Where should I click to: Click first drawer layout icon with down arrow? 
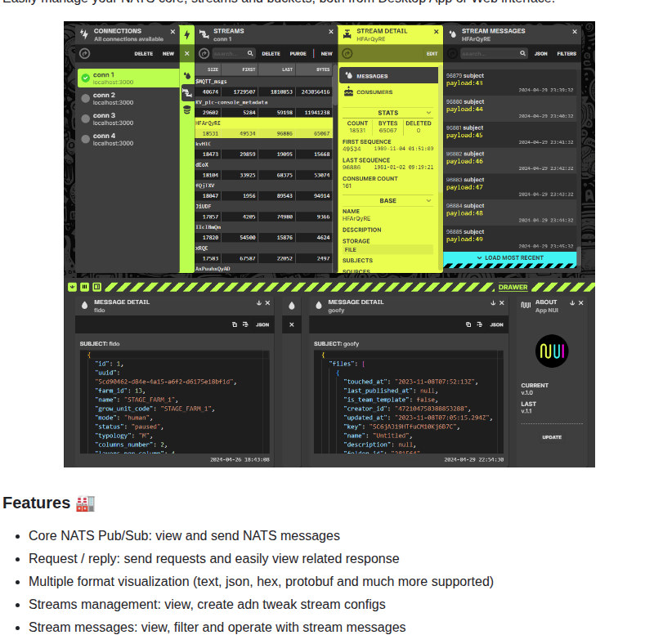pos(72,287)
